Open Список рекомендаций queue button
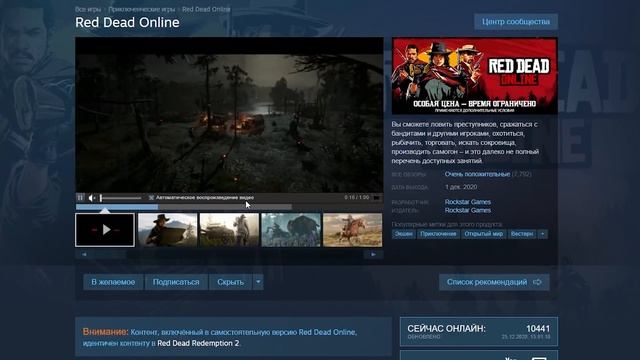This screenshot has height=360, width=640. click(494, 282)
